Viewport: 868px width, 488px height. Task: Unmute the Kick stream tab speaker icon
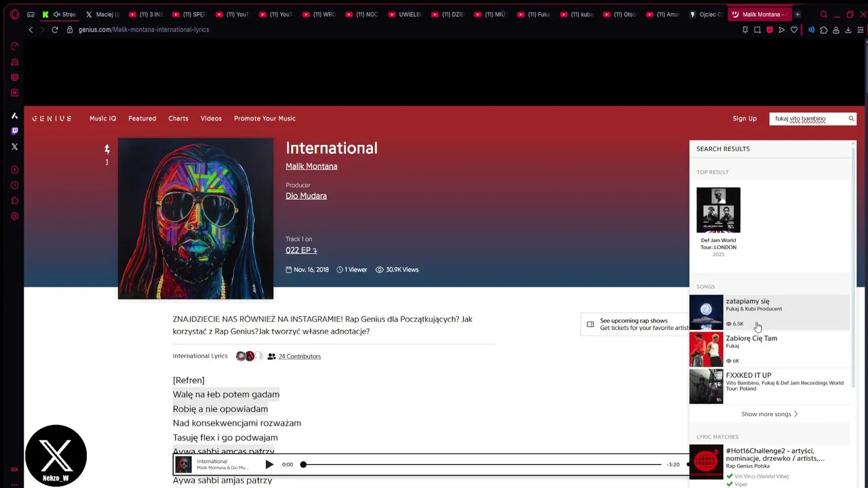(56, 14)
